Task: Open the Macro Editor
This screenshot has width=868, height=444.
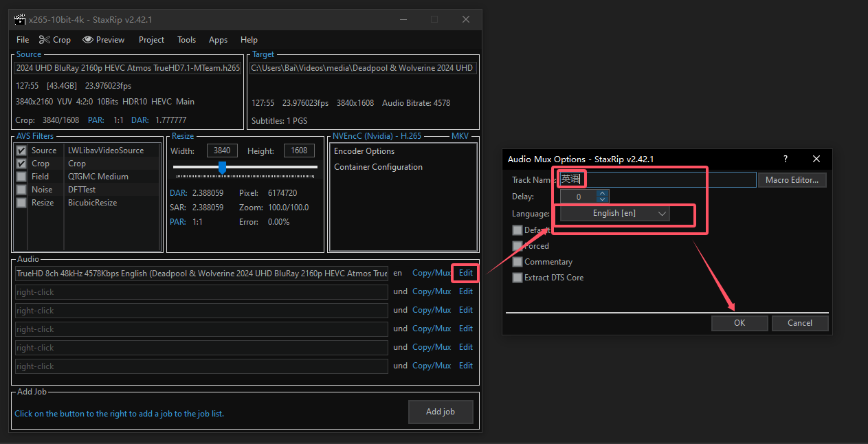Action: click(792, 180)
